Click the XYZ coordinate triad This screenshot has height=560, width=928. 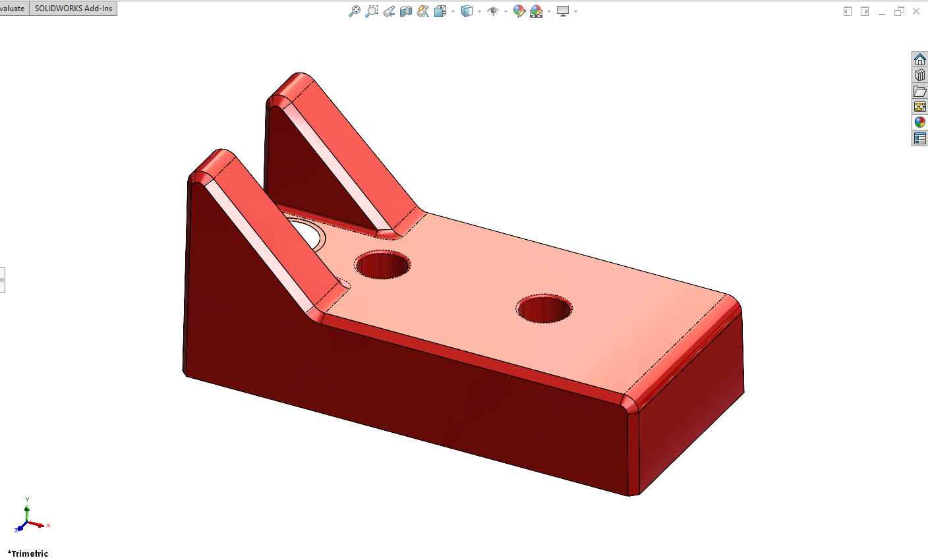click(31, 516)
